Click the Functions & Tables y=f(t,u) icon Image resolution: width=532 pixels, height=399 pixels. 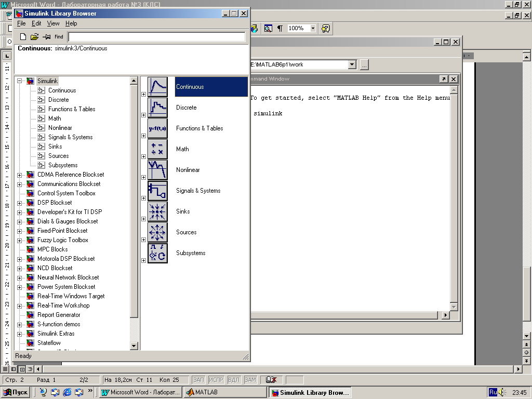pos(157,128)
